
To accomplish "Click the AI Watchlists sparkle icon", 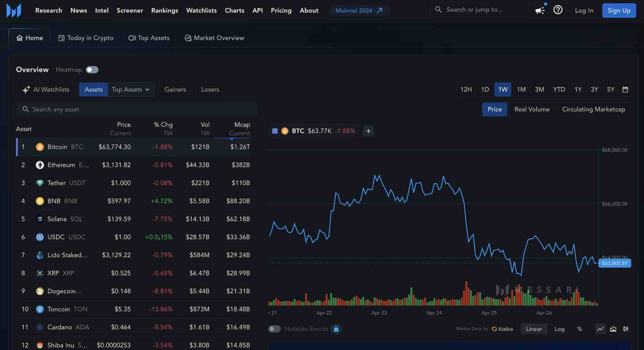I will pyautogui.click(x=26, y=90).
